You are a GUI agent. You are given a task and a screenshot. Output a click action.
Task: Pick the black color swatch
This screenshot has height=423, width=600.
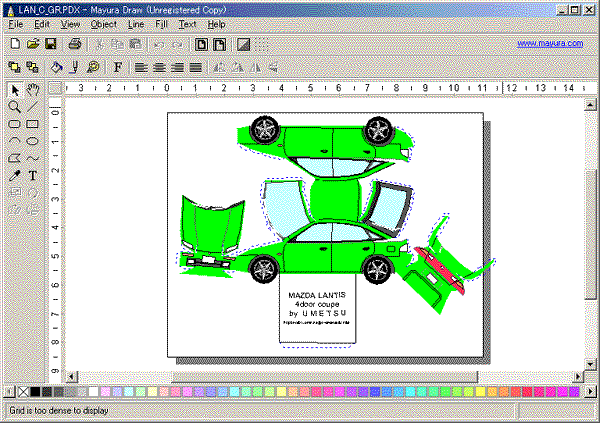(x=35, y=392)
